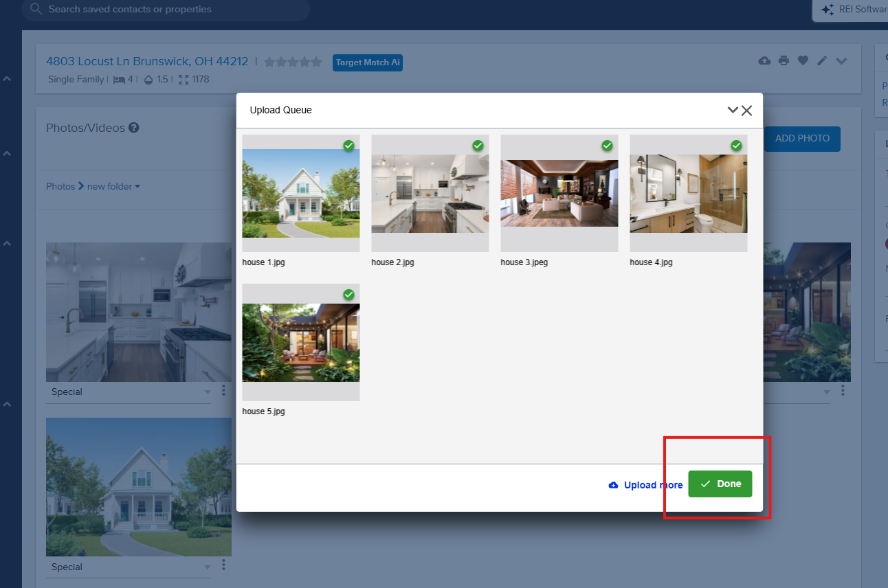Collapse the Upload Queue with chevron
Image resolution: width=888 pixels, height=588 pixels.
coord(732,110)
